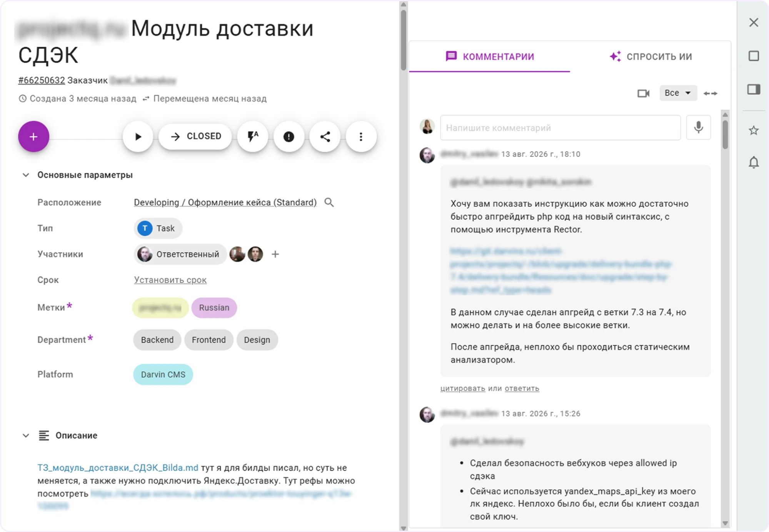Click the side panel layout icon
This screenshot has width=769, height=532.
coord(754,90)
